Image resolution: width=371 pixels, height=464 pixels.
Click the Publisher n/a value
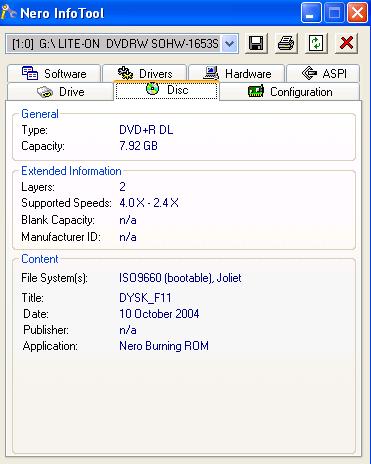[x=128, y=330]
